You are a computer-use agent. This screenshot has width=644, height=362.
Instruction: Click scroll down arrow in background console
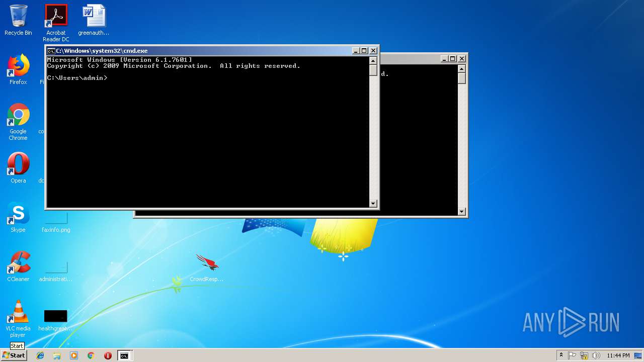pos(461,212)
